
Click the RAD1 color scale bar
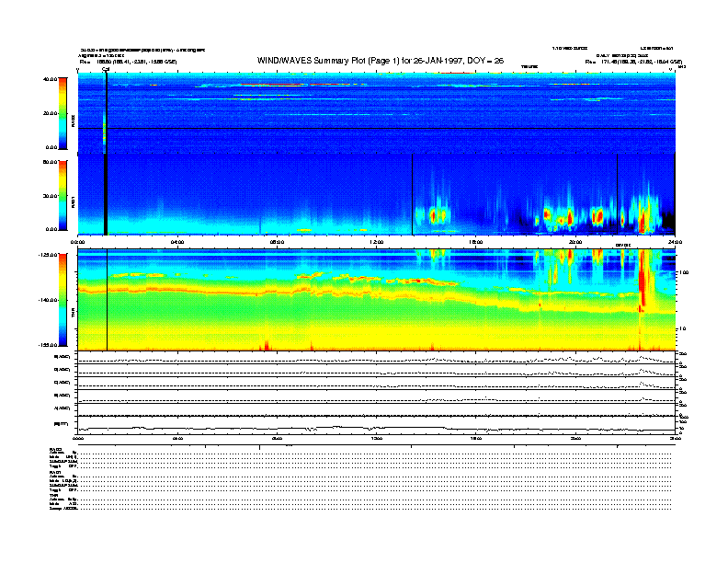(63, 196)
